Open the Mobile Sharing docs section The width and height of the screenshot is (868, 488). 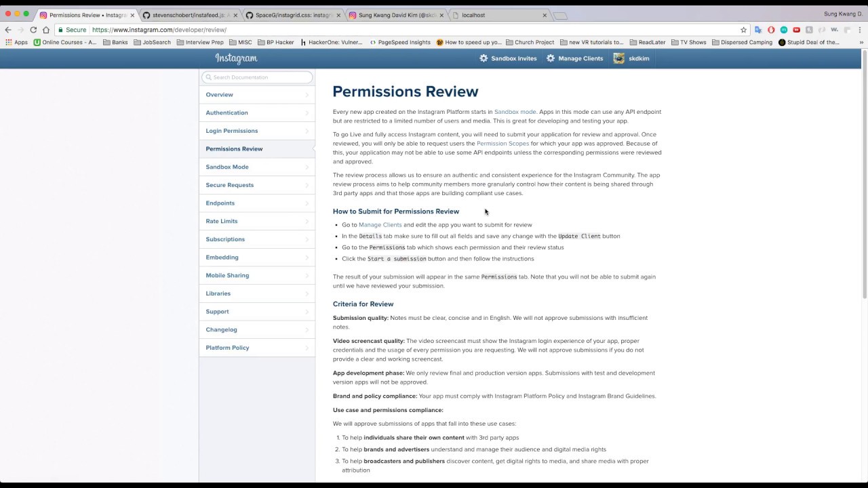pyautogui.click(x=257, y=275)
